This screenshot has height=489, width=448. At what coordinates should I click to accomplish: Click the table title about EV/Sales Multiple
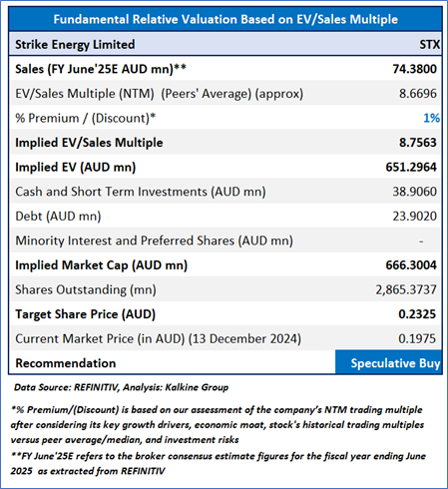coord(225,19)
